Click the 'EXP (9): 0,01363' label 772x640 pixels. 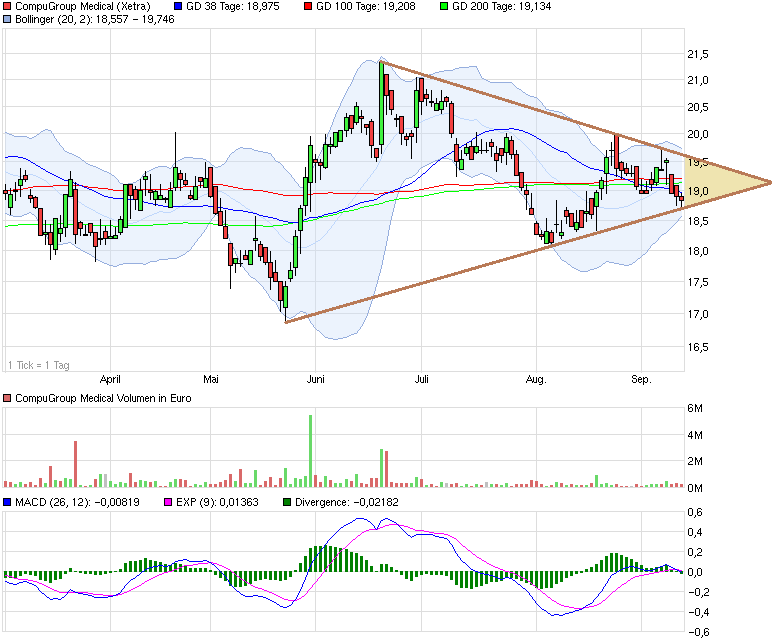217,502
